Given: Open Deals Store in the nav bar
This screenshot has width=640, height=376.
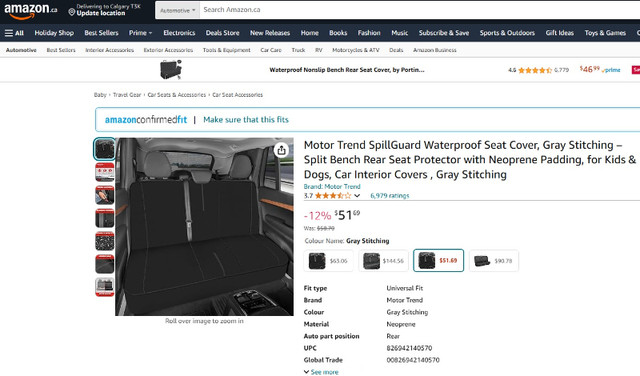Looking at the screenshot, I should (222, 33).
